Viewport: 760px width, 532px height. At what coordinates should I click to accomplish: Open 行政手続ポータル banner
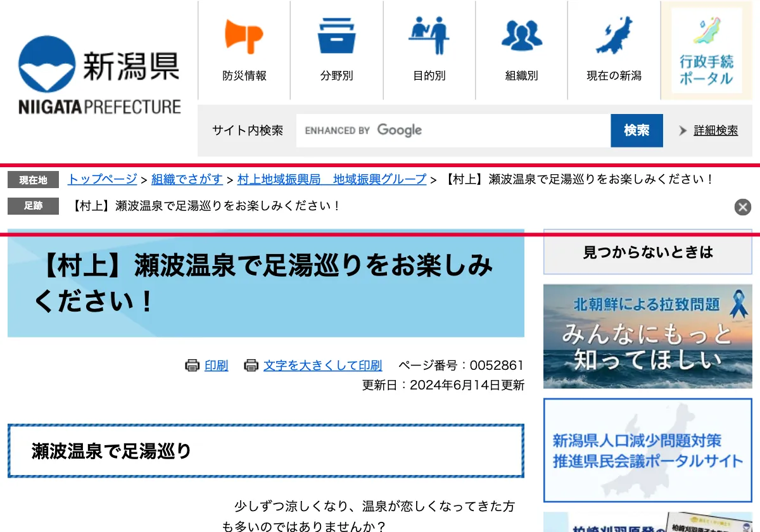tap(706, 51)
